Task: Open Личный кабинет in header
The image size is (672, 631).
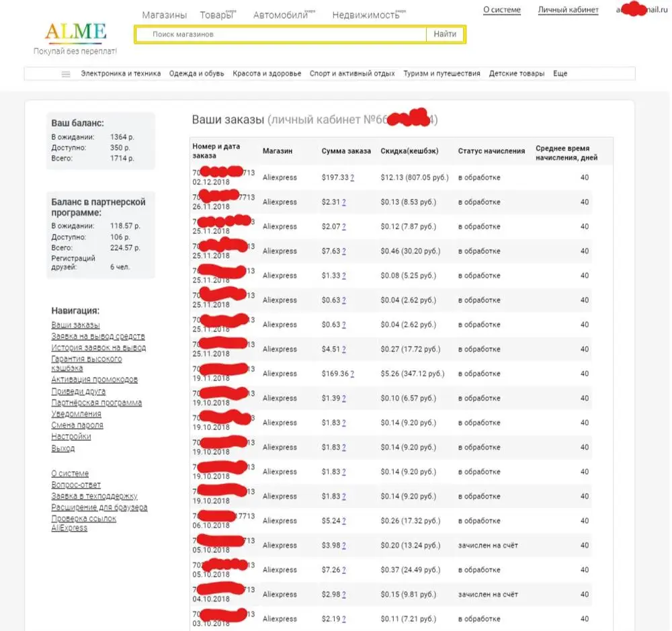Action: pos(569,10)
